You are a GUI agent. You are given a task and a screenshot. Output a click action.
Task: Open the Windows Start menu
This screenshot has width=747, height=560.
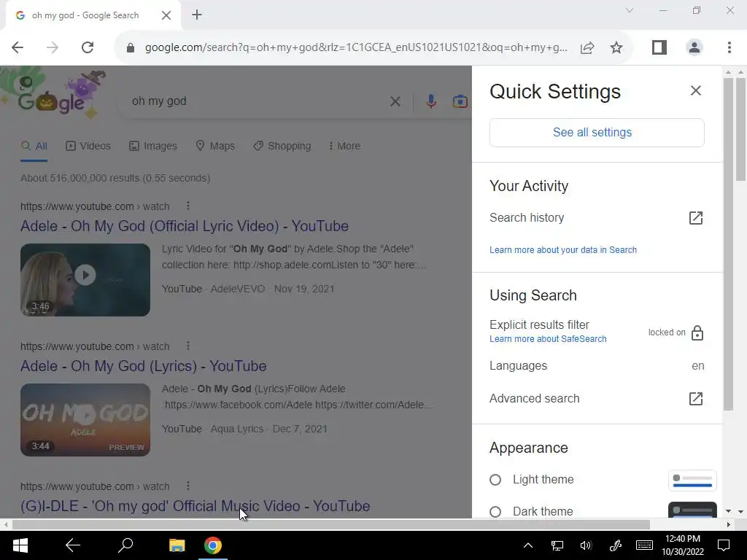(x=20, y=545)
